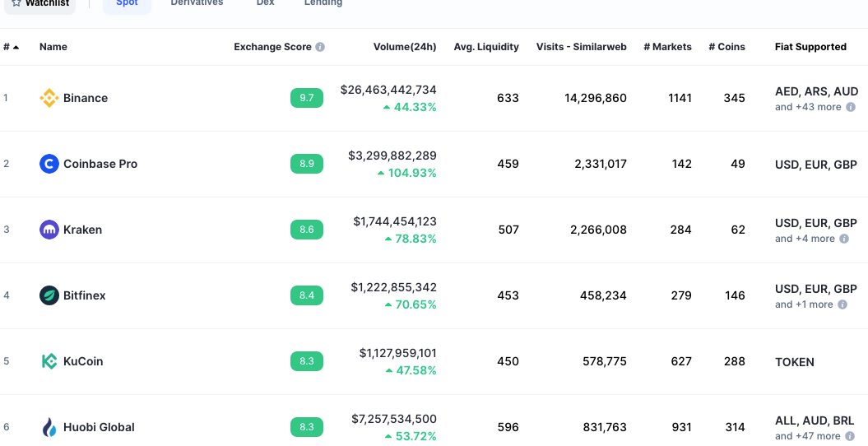Screen dimensions: 868x446
Task: Switch to the Derivatives tab
Action: coord(197,2)
